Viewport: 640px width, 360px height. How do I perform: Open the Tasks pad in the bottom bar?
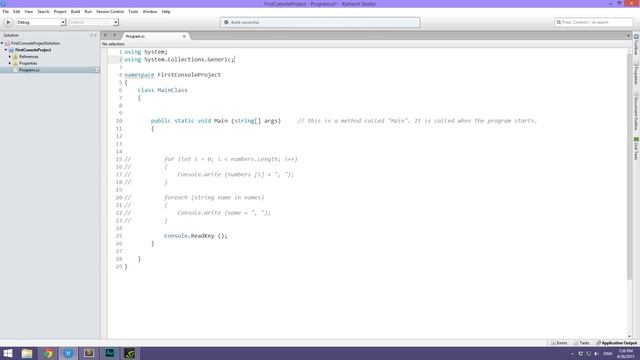click(582, 343)
